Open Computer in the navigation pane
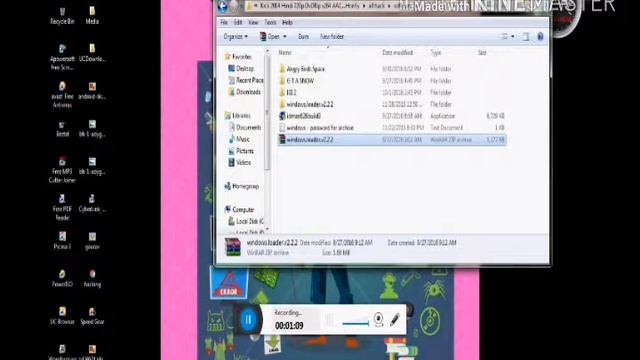This screenshot has height=360, width=640. click(x=239, y=210)
